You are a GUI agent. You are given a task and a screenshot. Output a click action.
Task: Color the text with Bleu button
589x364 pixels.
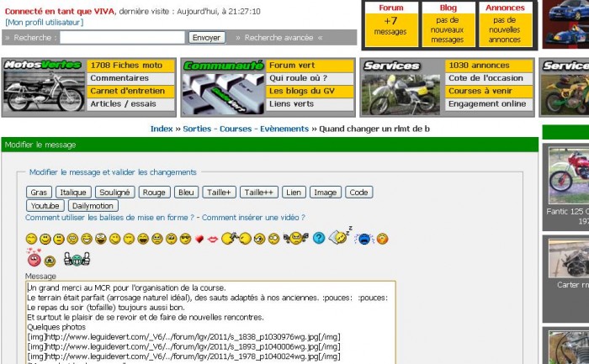[186, 193]
